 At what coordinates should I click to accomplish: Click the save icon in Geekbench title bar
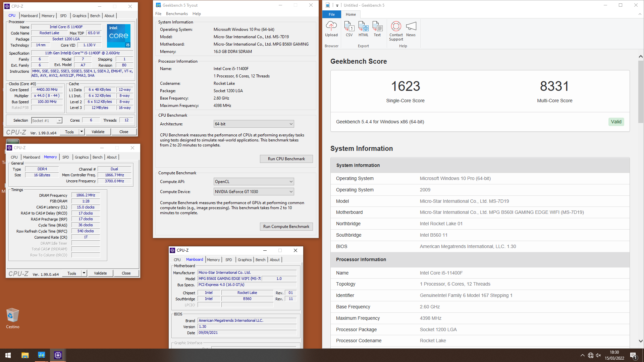(x=328, y=5)
